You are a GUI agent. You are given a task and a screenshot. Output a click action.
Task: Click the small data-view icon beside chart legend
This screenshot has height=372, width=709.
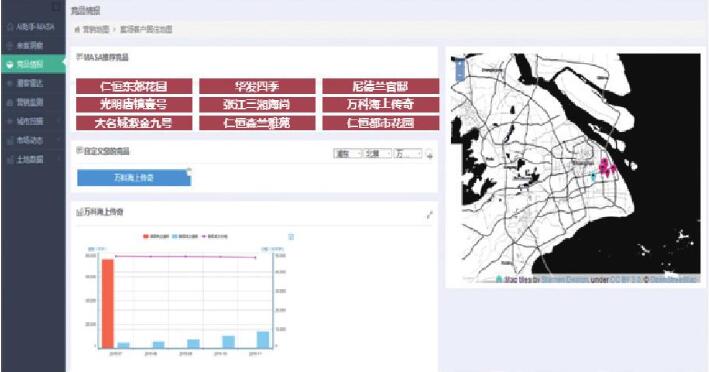click(x=291, y=237)
